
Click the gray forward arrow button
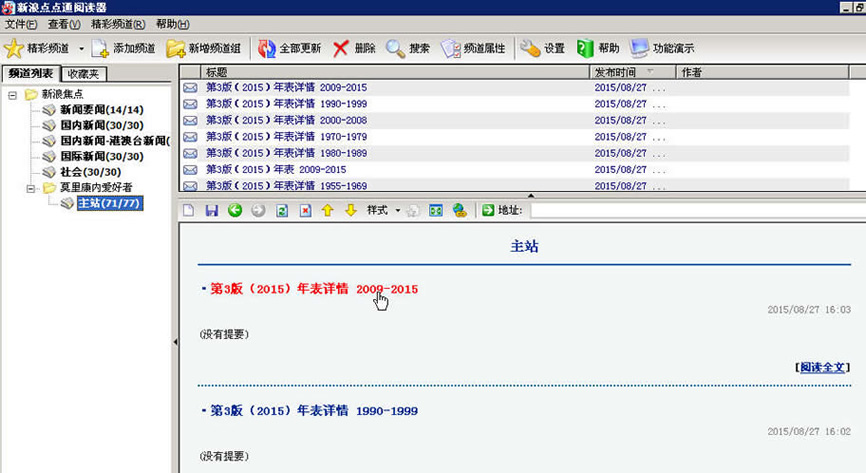[x=258, y=211]
